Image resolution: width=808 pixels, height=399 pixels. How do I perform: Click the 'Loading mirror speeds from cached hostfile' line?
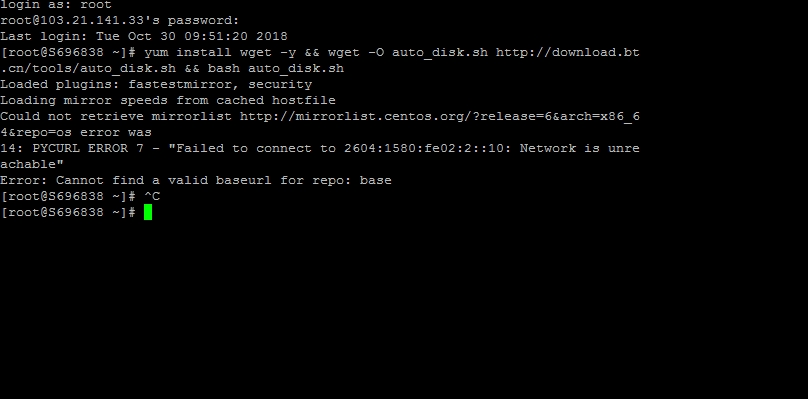pos(167,101)
